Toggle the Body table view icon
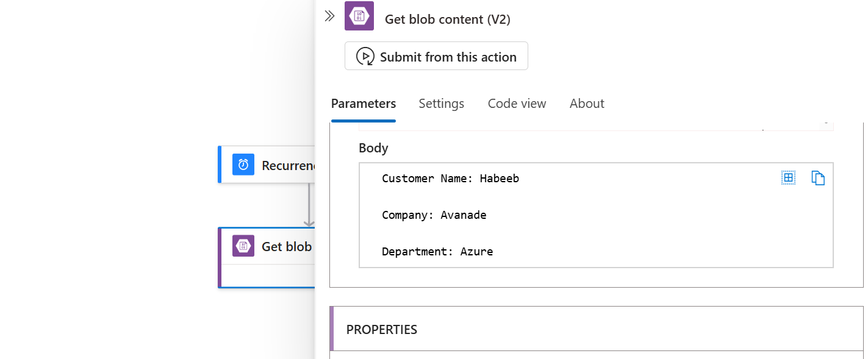 tap(788, 177)
